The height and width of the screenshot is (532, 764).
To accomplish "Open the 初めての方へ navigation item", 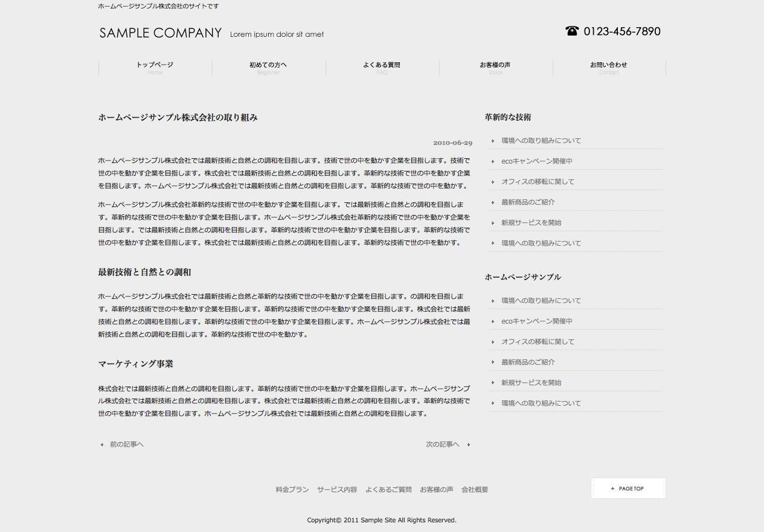I will (x=268, y=68).
